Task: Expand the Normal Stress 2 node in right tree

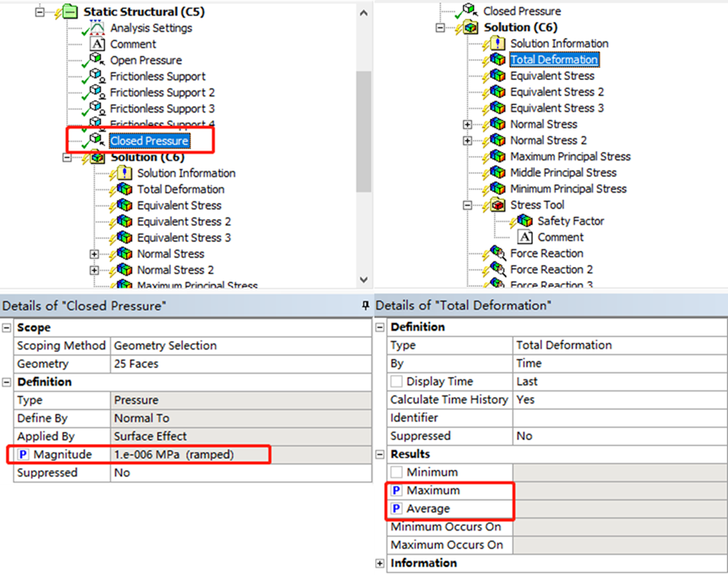Action: pyautogui.click(x=467, y=141)
